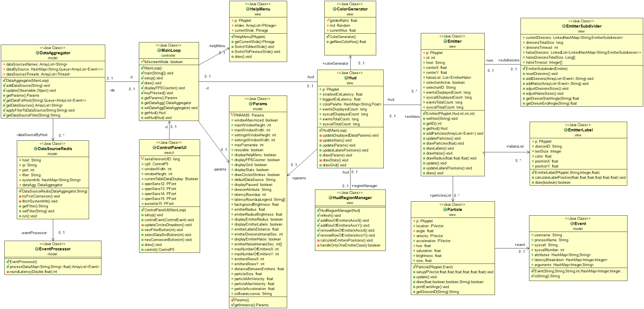The image size is (644, 309).
Task: Select the MainLoop class name
Action: [171, 50]
